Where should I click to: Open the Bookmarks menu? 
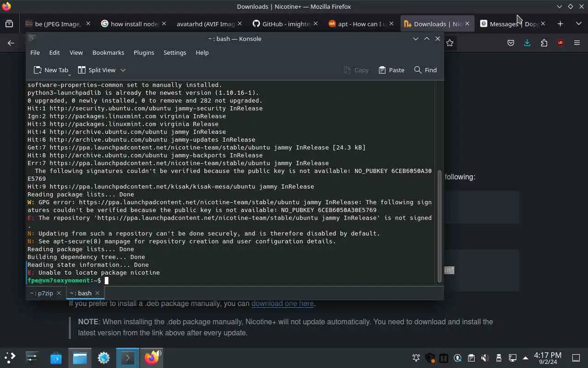point(108,52)
